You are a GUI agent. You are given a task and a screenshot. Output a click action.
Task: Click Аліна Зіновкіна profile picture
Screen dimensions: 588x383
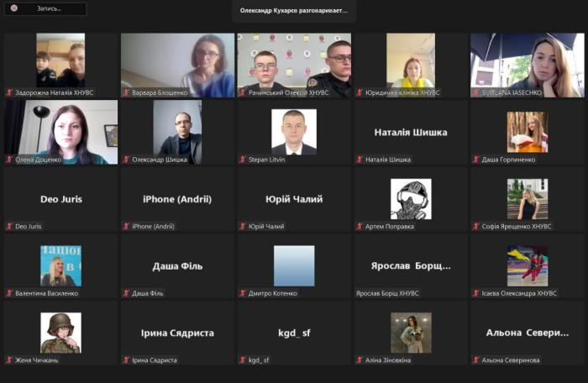pos(411,333)
